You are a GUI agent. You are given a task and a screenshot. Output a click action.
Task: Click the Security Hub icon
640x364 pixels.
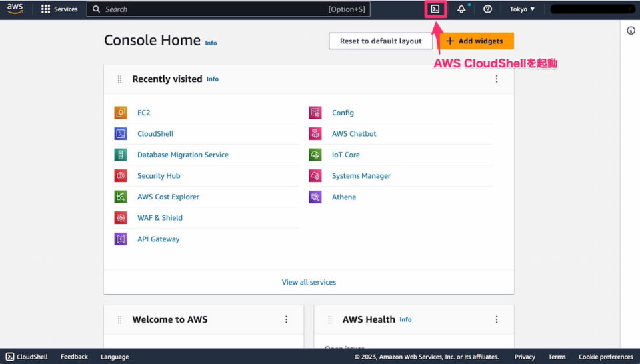tap(121, 176)
